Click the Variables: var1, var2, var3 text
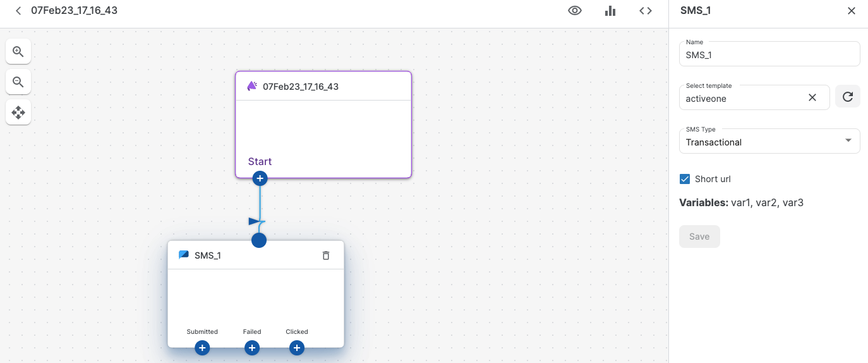868x363 pixels. (x=741, y=203)
